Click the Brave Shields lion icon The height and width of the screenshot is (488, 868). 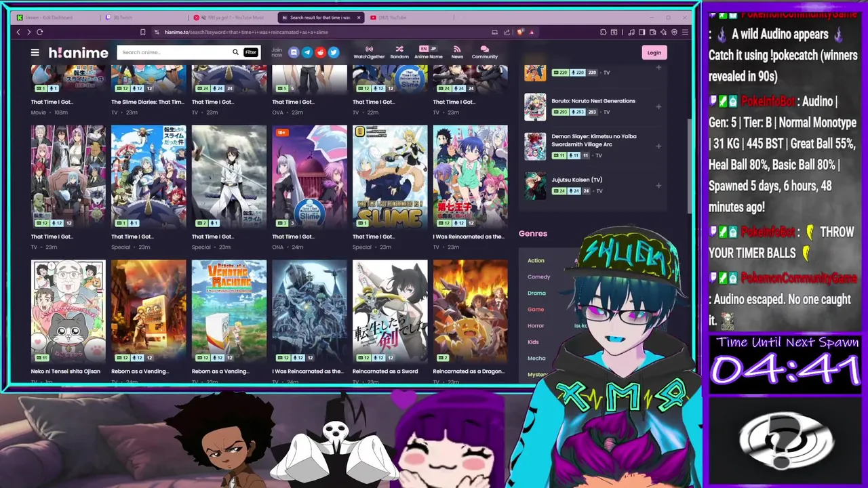click(520, 32)
